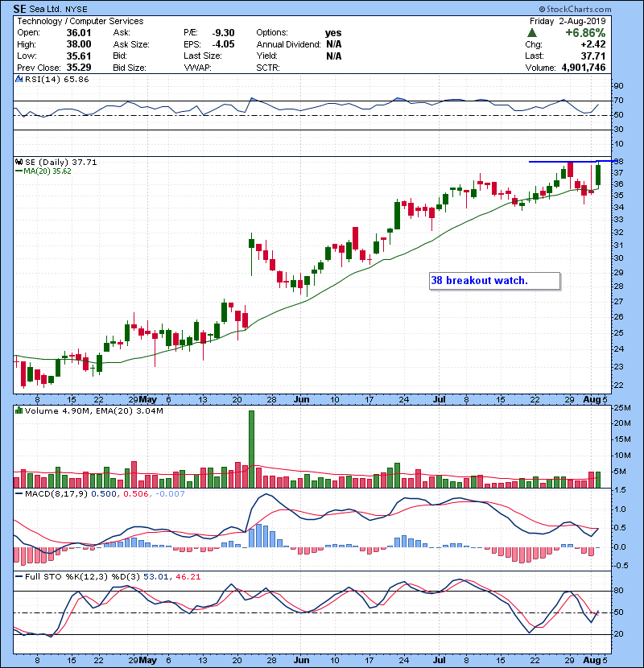Click the RSI(14) indicator icon
The height and width of the screenshot is (668, 644).
coord(19,79)
